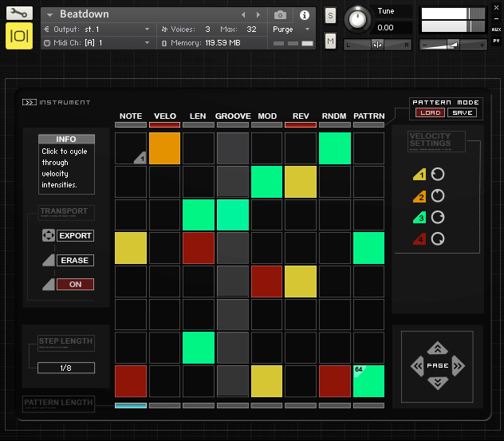Click the pattern mode SAVE button

[461, 112]
